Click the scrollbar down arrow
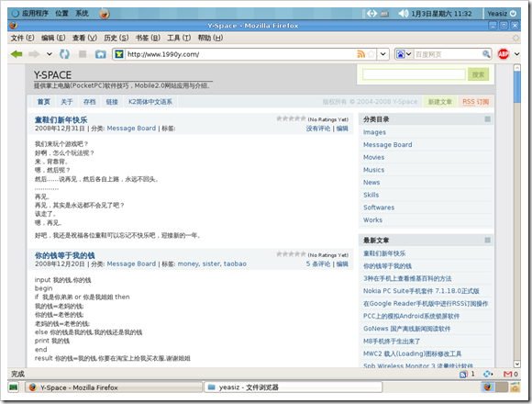This screenshot has height=404, width=532. 516,364
